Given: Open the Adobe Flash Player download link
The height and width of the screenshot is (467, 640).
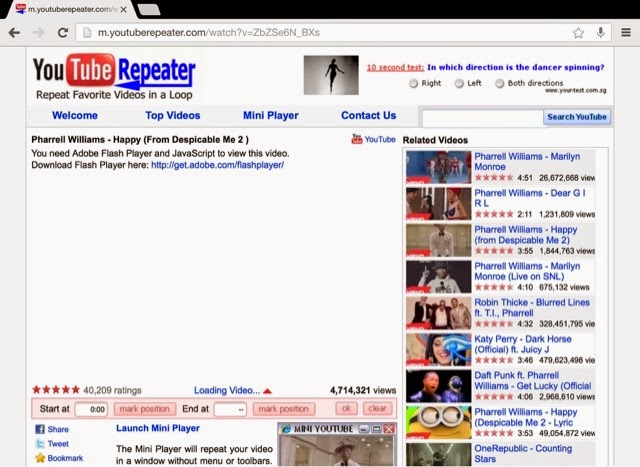Looking at the screenshot, I should coord(218,165).
